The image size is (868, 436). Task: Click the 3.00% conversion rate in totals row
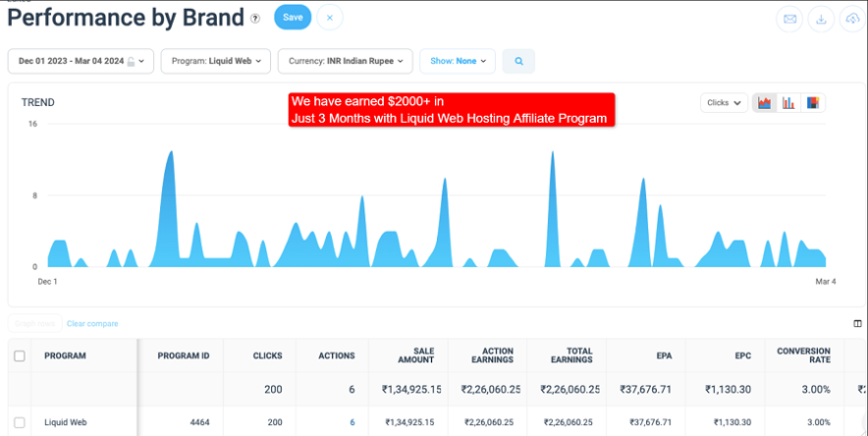pos(816,390)
